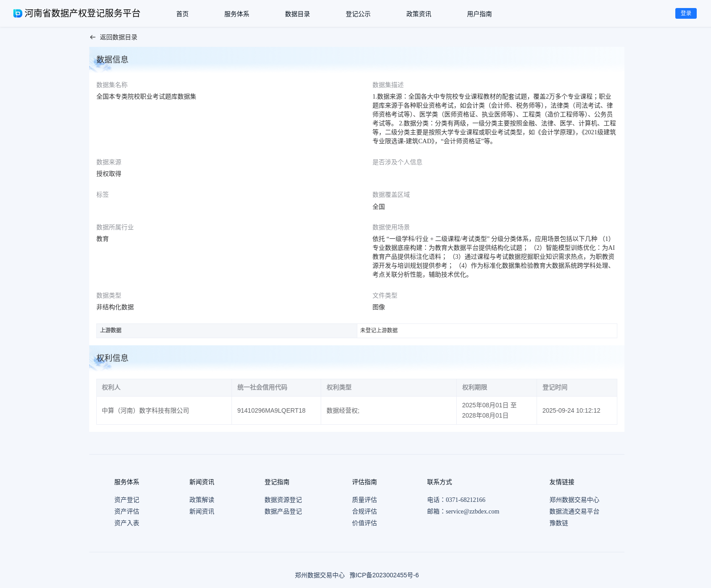Open friendly link 数据流通交易平台
Image resolution: width=711 pixels, height=588 pixels.
(575, 511)
